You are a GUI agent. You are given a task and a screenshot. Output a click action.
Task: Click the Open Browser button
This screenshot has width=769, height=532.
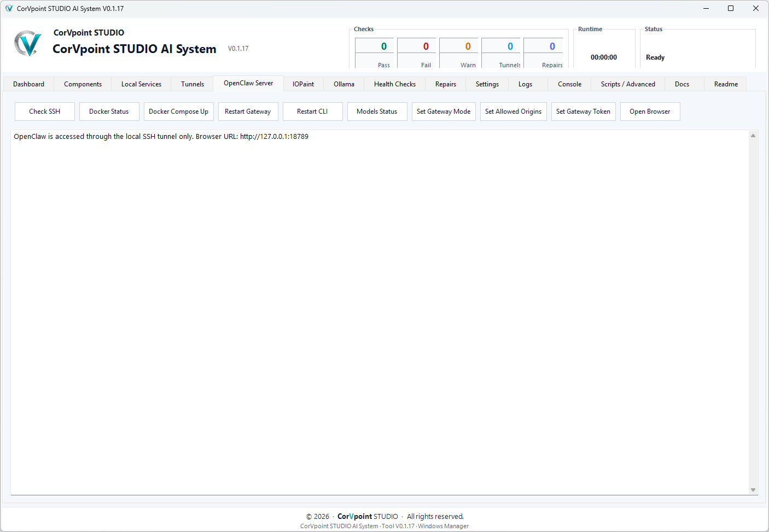point(650,112)
